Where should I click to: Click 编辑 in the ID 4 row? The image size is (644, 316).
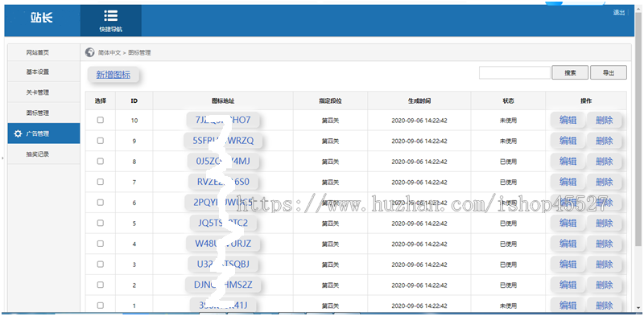(x=568, y=244)
